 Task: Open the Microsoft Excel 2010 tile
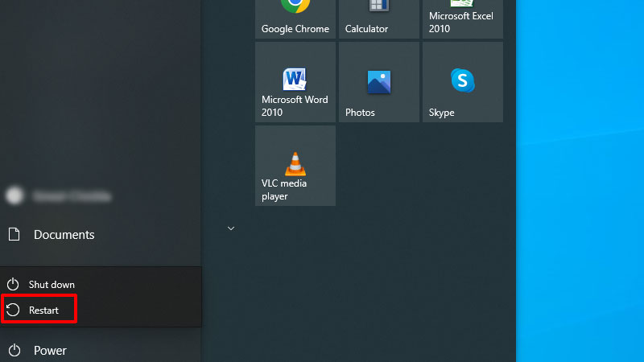coord(462,19)
